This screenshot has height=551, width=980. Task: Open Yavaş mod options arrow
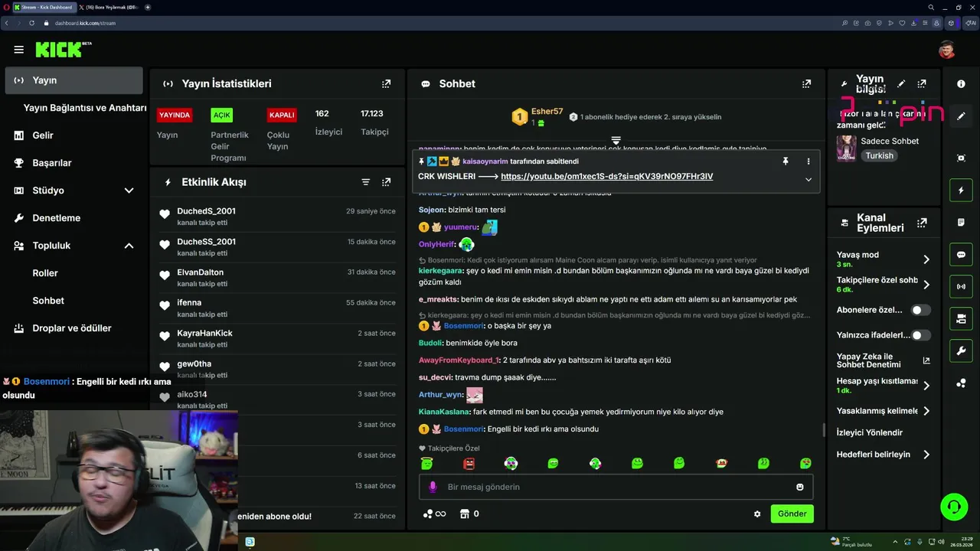coord(926,259)
